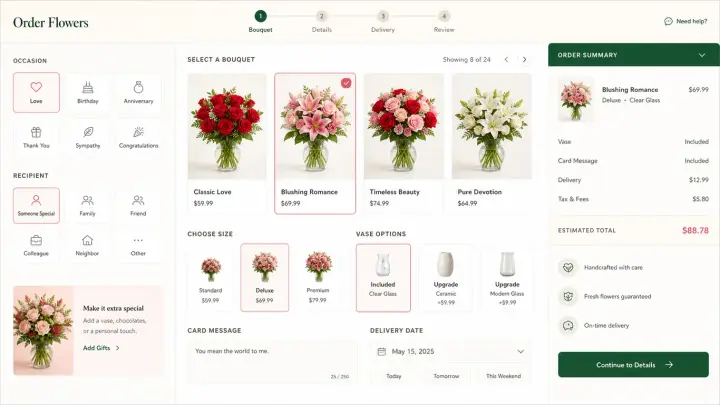
Task: Pick the Anniversary ring occasion
Action: pos(138,92)
